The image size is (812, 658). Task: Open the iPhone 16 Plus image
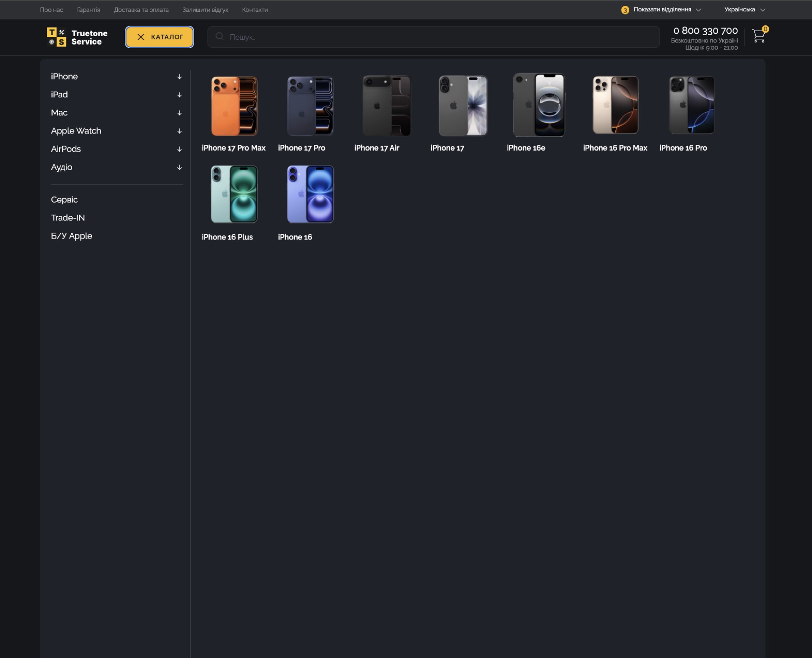pos(234,194)
